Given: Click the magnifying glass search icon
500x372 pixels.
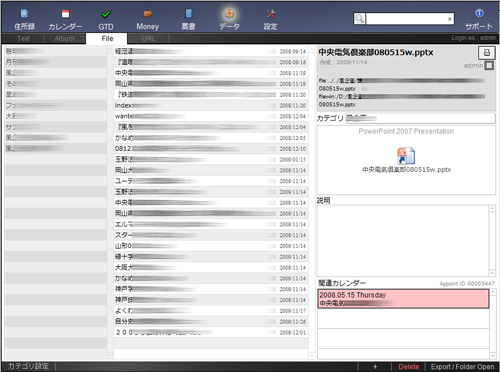Looking at the screenshot, I should tap(359, 18).
